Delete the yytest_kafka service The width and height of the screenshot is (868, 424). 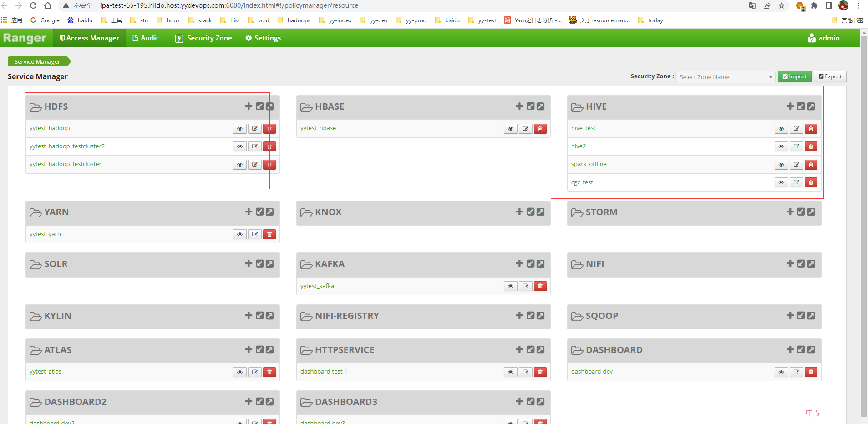[540, 286]
